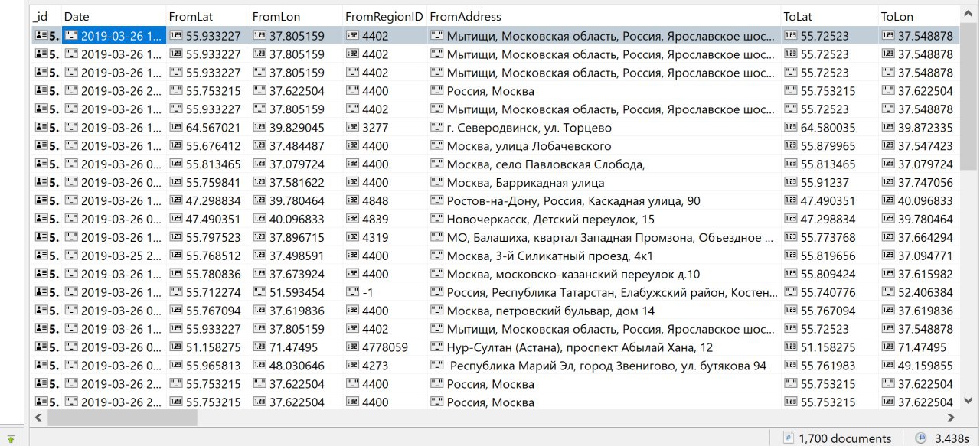
Task: Click the clock icon beside 3.438s
Action: pos(923,438)
